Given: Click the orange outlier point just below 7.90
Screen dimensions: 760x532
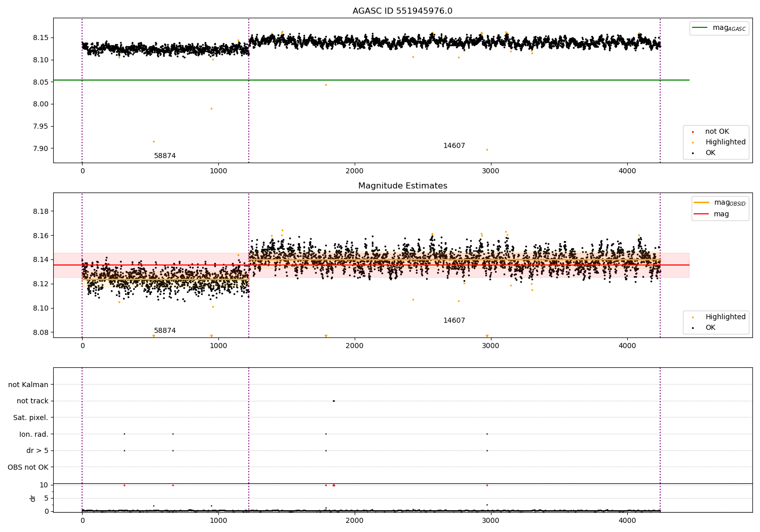Looking at the screenshot, I should pos(487,149).
